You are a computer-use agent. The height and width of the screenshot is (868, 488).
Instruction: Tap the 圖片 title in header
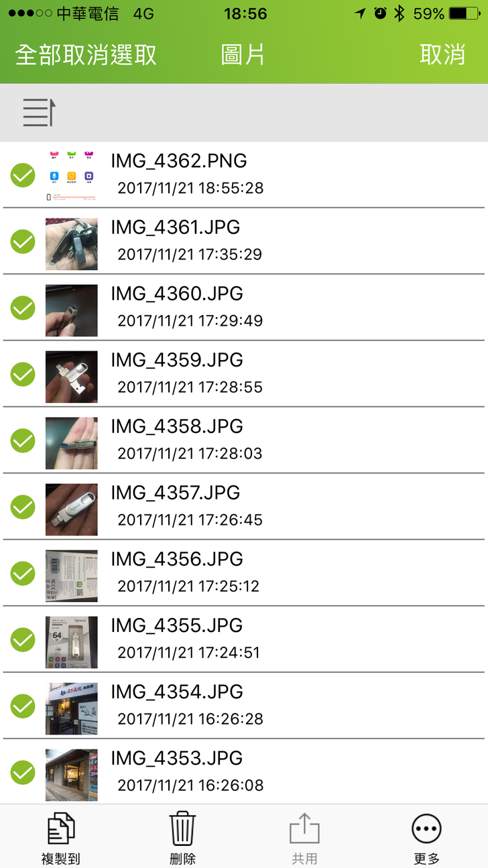(x=243, y=55)
